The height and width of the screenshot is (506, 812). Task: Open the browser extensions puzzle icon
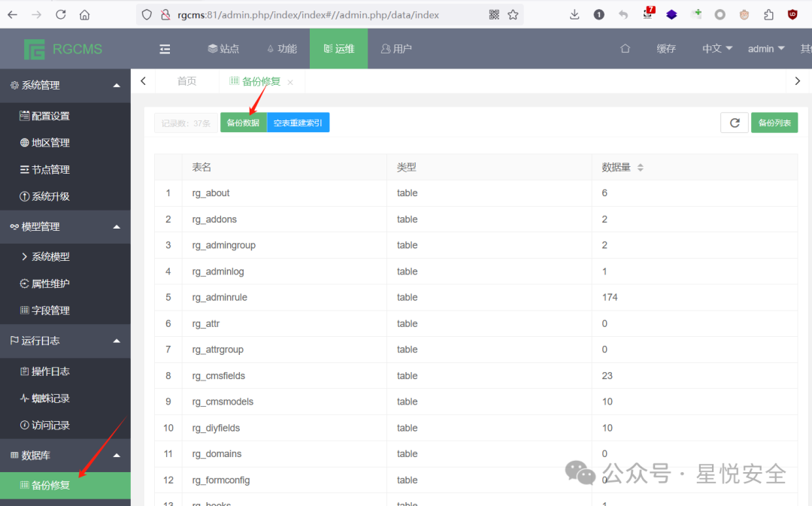(x=768, y=14)
